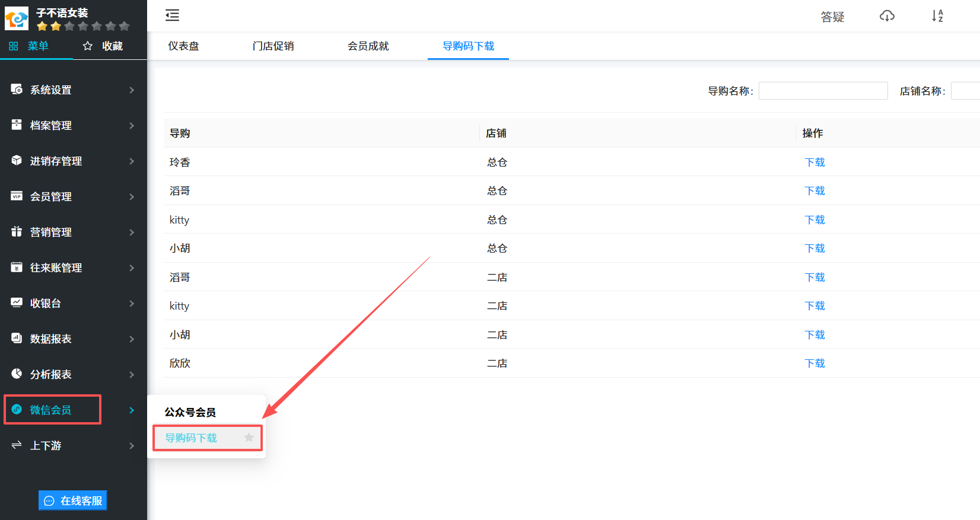Viewport: 980px width, 520px height.
Task: Click the grid icon beside 菜单
Action: click(14, 46)
